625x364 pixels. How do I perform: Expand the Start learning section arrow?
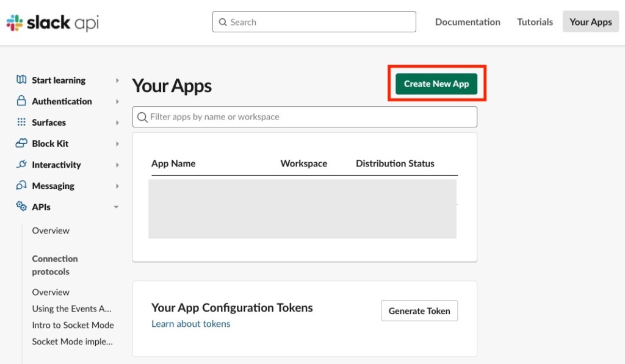point(117,80)
